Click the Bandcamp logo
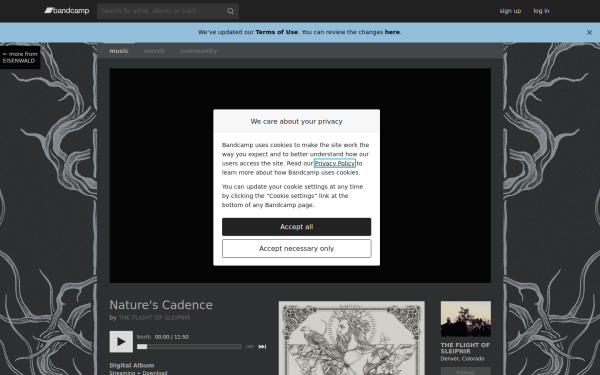 [x=67, y=11]
